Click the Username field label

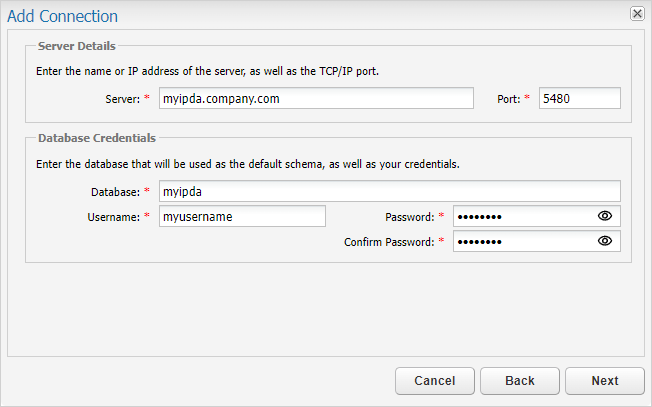[112, 216]
